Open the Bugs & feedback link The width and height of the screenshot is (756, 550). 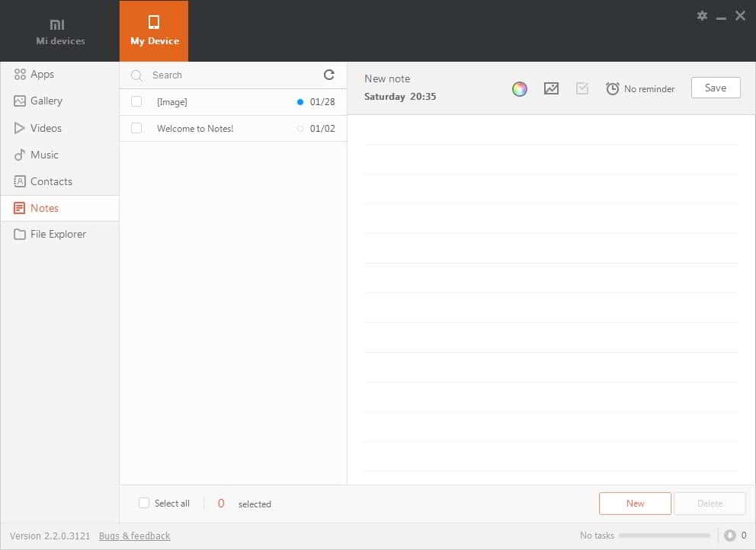click(x=135, y=536)
